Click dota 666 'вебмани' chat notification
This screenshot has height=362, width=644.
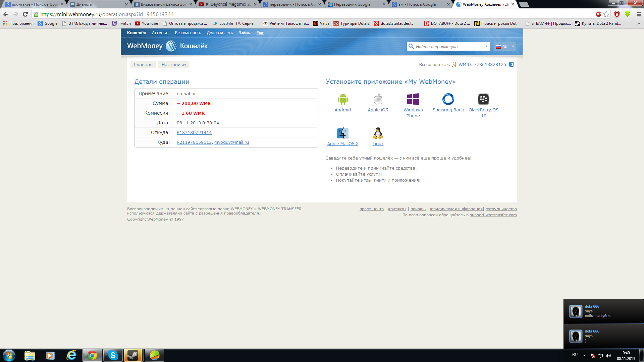603,311
